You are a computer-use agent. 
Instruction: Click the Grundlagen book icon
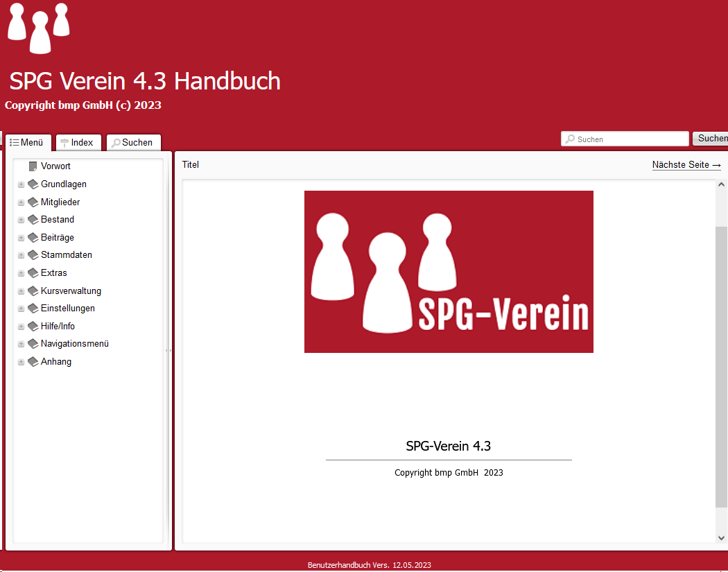coord(33,184)
